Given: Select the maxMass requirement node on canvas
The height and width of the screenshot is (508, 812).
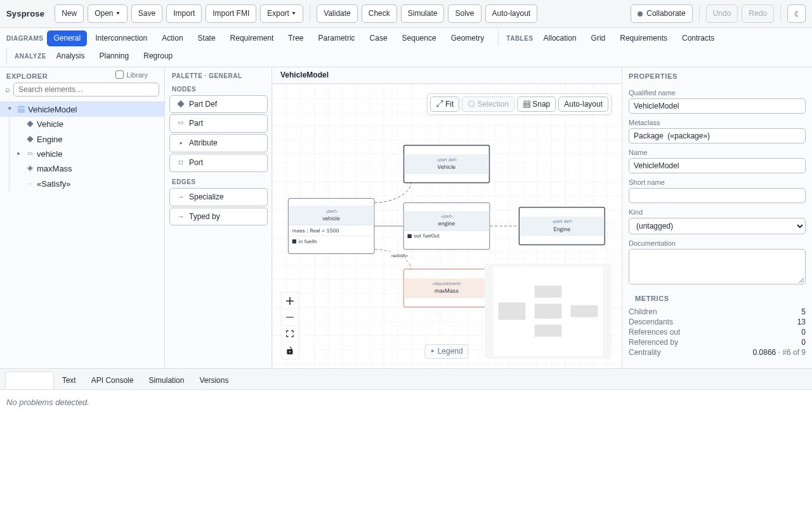Looking at the screenshot, I should point(445,288).
